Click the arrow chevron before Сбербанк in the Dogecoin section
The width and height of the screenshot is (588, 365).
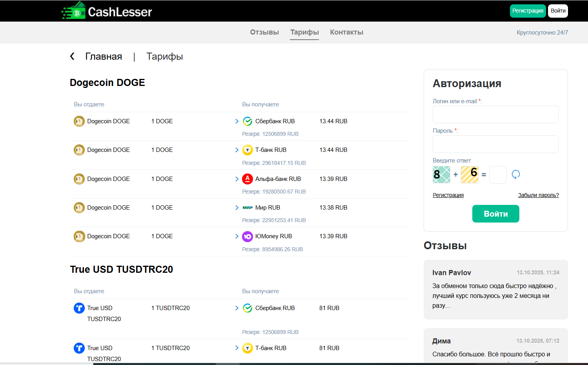tap(237, 121)
